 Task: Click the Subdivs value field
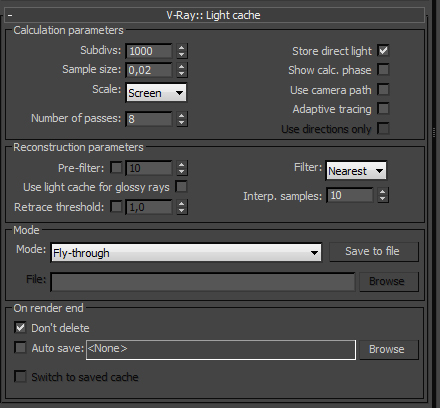coord(149,51)
